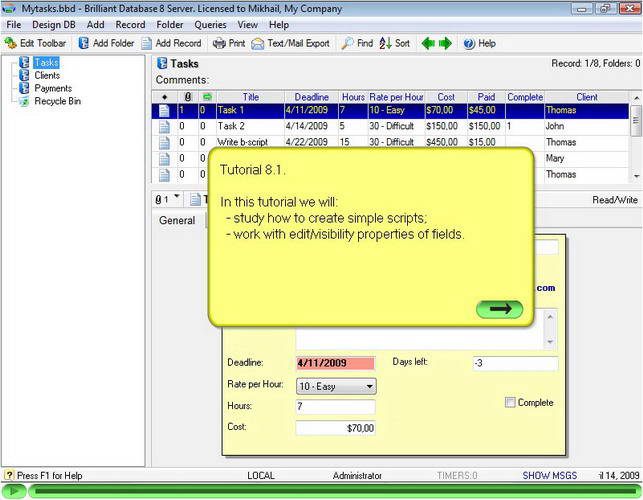Click the Recycle Bin icon in tree
Viewport: 643px width, 500px height.
click(25, 101)
